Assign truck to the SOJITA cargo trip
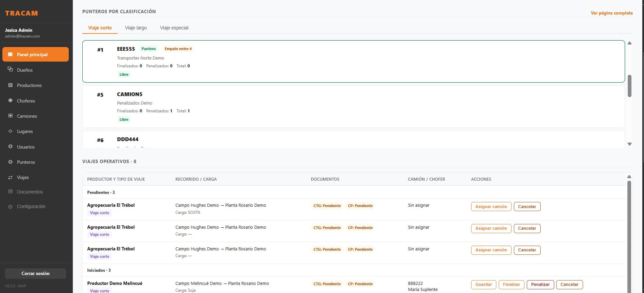 pos(491,206)
